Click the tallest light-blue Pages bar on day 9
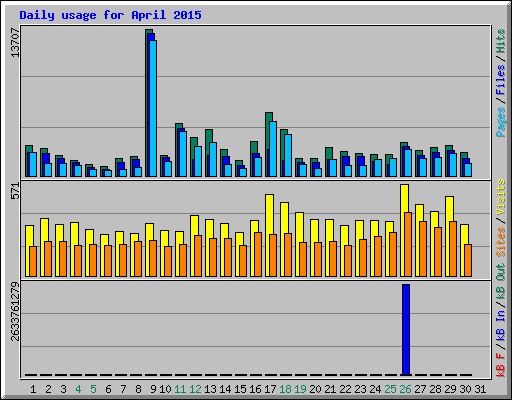Viewport: 512px width, 400px height. [x=153, y=108]
